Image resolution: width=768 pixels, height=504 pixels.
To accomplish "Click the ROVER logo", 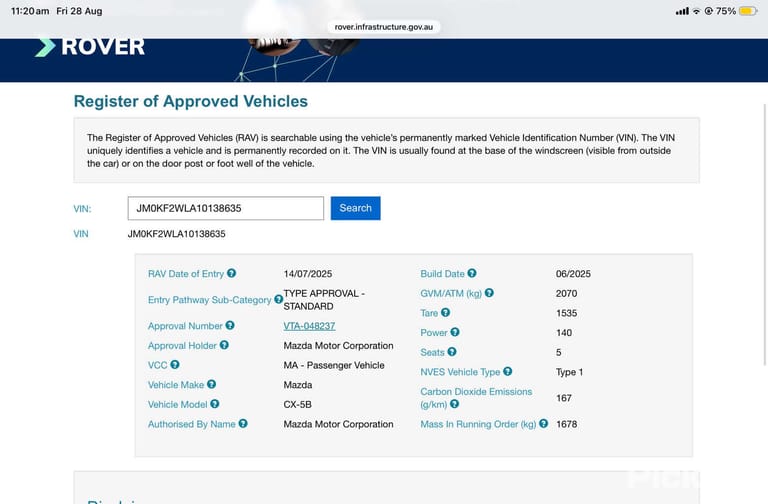I will coord(90,47).
